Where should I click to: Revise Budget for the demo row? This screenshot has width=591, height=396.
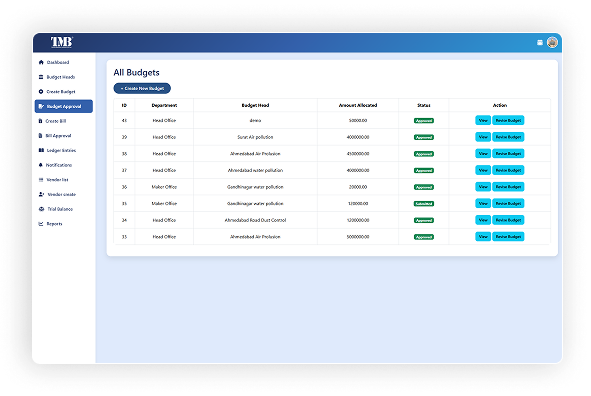pyautogui.click(x=508, y=121)
